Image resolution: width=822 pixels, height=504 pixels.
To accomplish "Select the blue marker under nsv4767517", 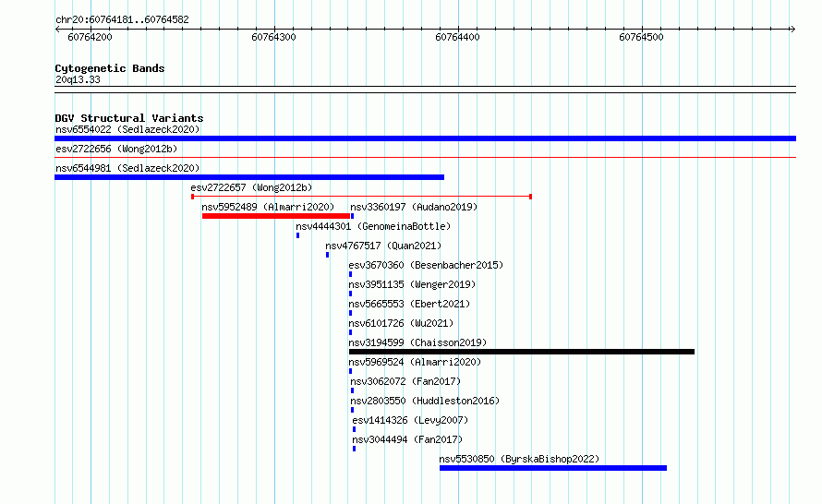I will (327, 255).
